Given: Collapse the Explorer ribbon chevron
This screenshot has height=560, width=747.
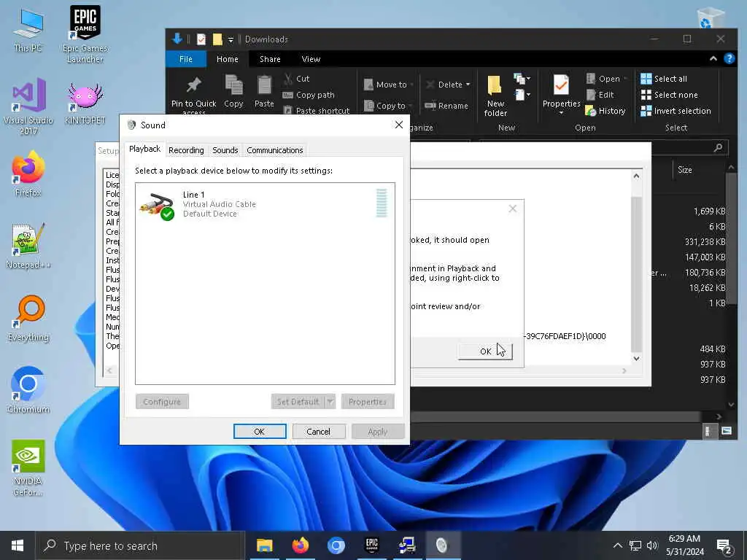Looking at the screenshot, I should click(x=713, y=58).
